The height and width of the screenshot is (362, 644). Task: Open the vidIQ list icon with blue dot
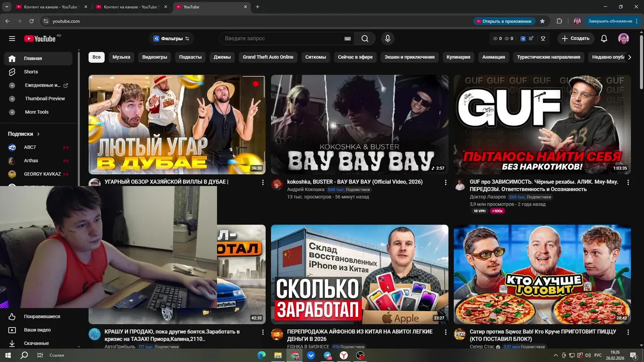coord(531,39)
